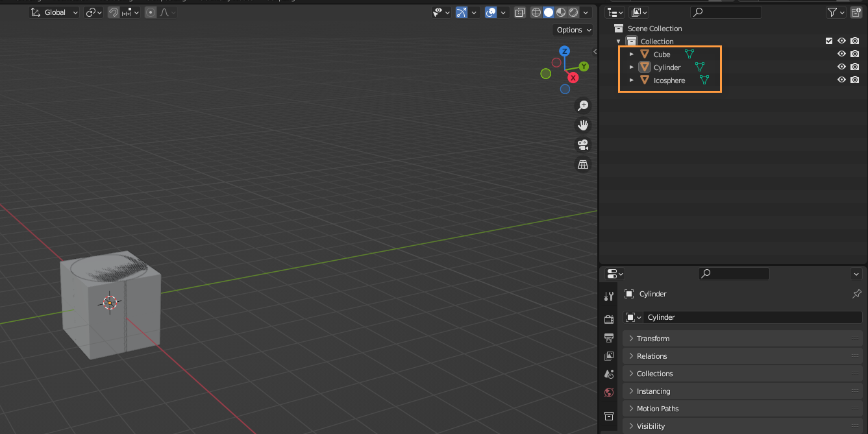The image size is (868, 434).
Task: Toggle snapping with the magnet icon
Action: pyautogui.click(x=114, y=12)
